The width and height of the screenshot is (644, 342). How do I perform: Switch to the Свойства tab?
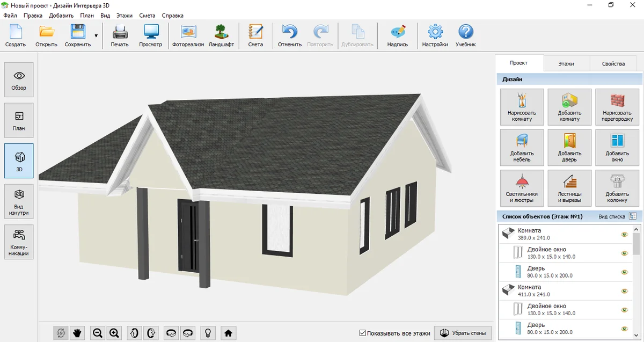point(613,63)
